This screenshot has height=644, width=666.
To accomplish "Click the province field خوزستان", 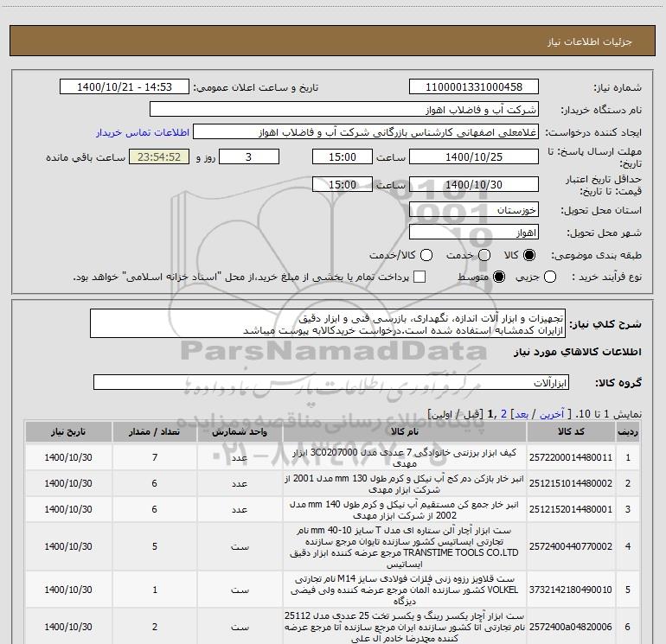I will coord(474,210).
